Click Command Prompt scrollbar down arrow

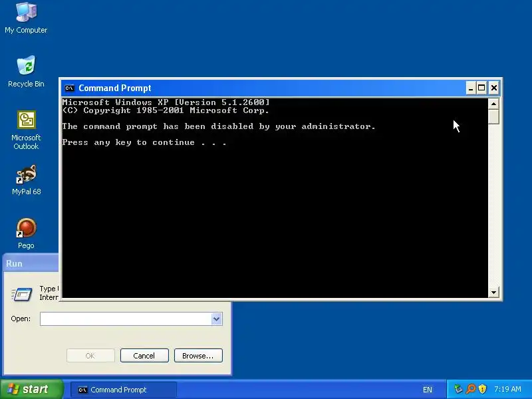pos(493,292)
